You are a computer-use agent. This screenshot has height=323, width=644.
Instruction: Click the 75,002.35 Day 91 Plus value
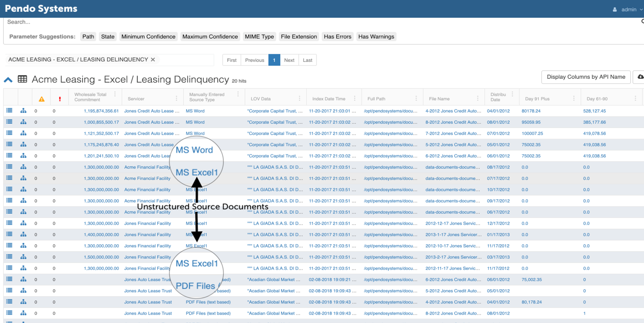click(x=532, y=280)
